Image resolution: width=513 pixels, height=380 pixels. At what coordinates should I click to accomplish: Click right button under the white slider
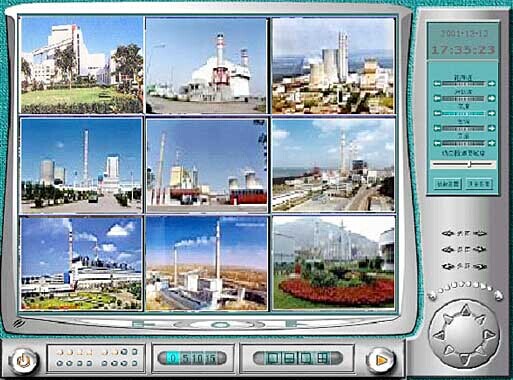[479, 184]
